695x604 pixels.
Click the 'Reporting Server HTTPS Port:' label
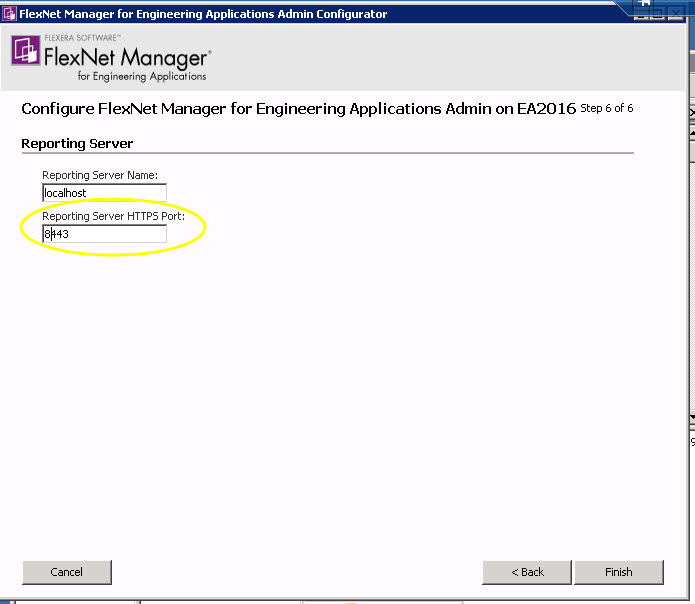(113, 216)
